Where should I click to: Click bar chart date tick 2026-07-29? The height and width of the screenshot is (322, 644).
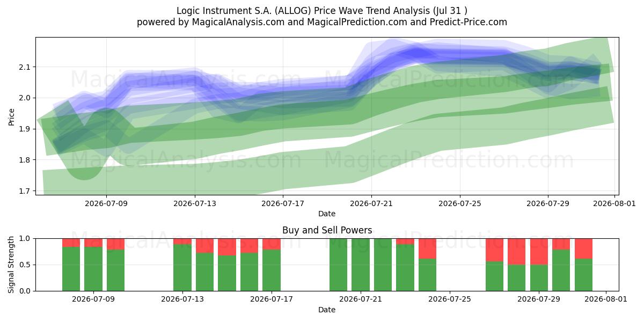539,299
